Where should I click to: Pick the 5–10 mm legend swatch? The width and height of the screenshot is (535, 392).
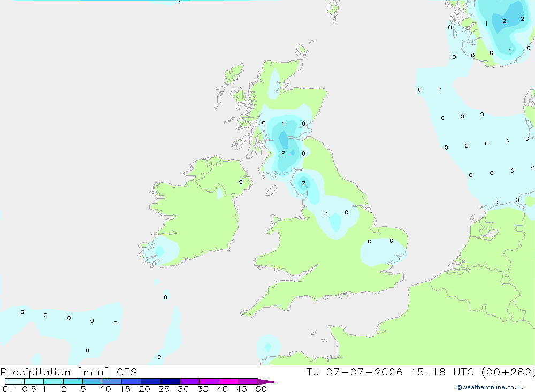[92, 381]
